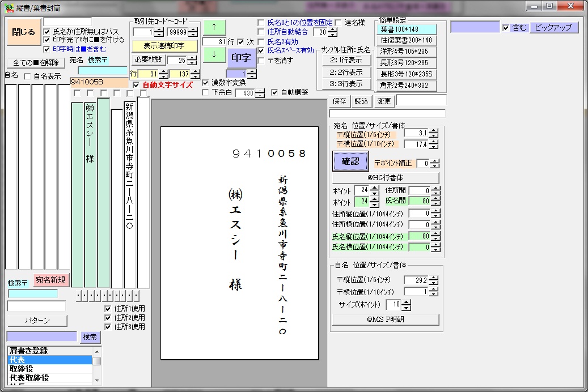Select the highlighted 代表 list item
Screen dimensions: 588x392
tap(49, 360)
